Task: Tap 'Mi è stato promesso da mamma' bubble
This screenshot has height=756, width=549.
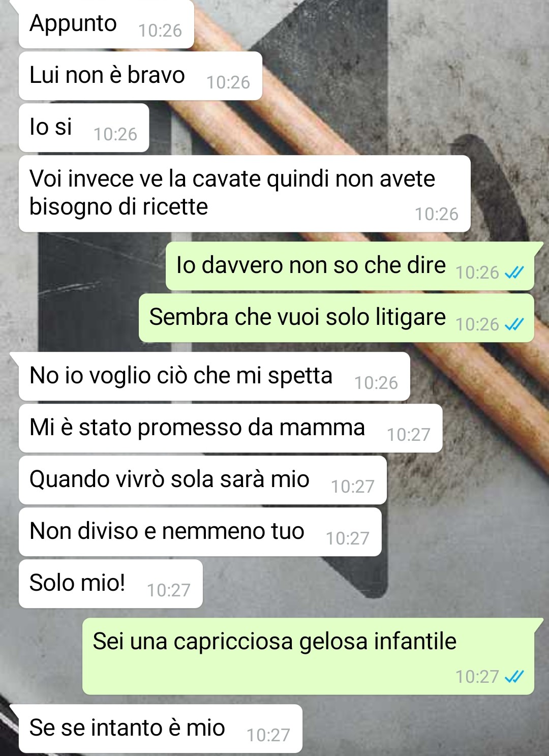Action: pos(230,429)
